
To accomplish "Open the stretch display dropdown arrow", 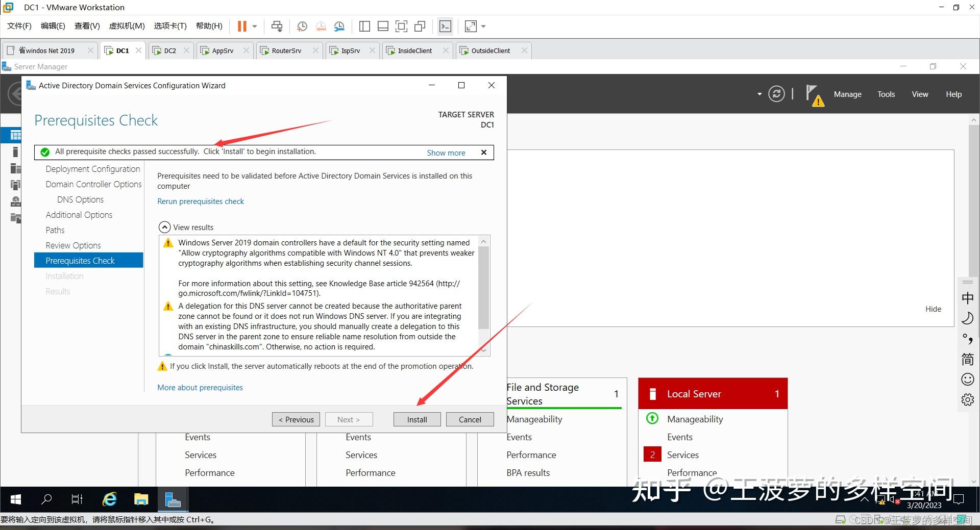I will 483,26.
